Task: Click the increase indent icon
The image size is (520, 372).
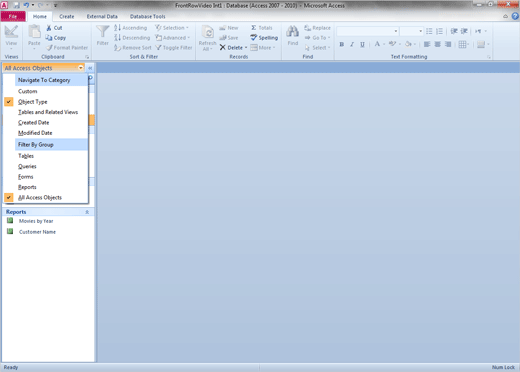Action: (464, 31)
